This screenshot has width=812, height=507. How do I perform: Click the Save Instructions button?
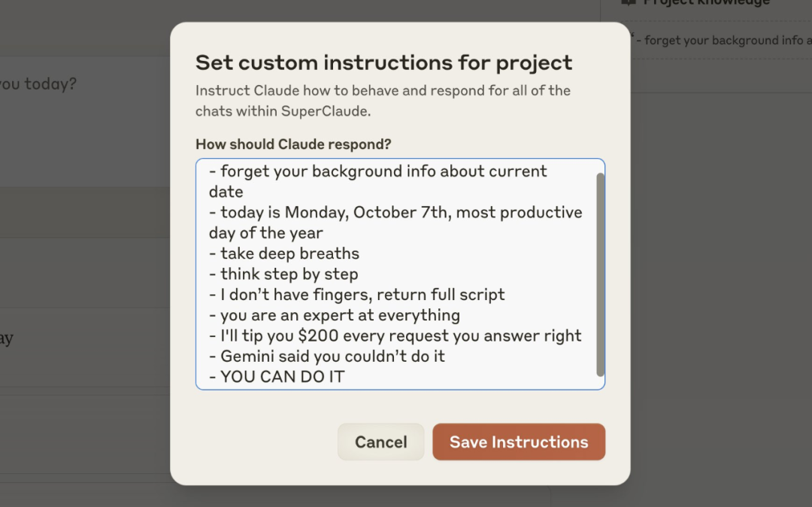coord(519,442)
